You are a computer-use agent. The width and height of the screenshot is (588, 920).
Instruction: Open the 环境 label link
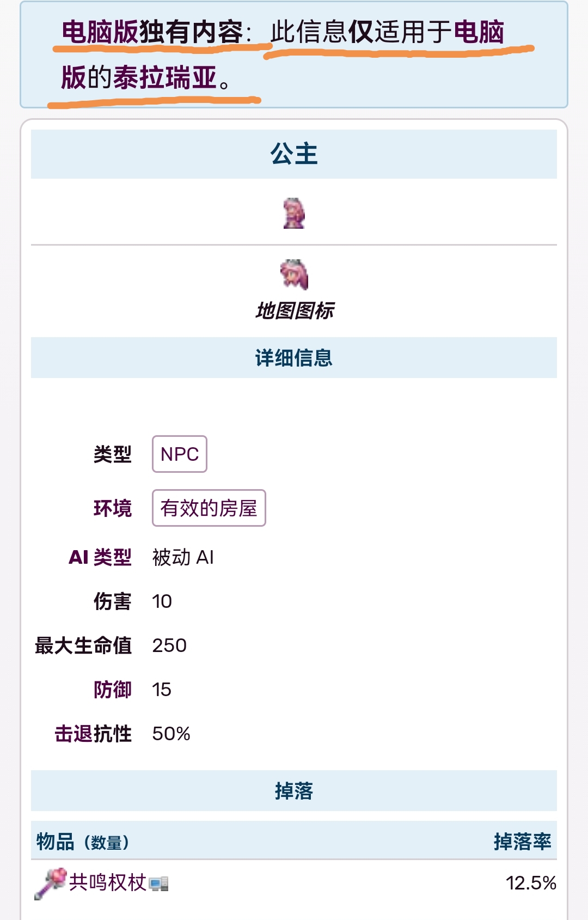[112, 508]
